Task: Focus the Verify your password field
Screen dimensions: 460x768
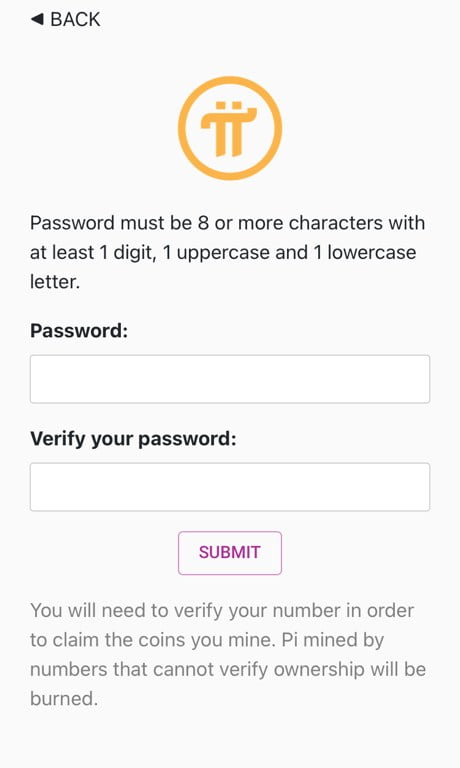Action: point(230,487)
